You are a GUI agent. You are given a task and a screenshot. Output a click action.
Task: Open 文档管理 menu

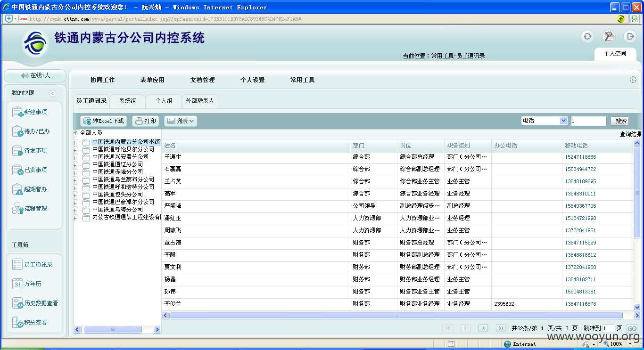202,80
